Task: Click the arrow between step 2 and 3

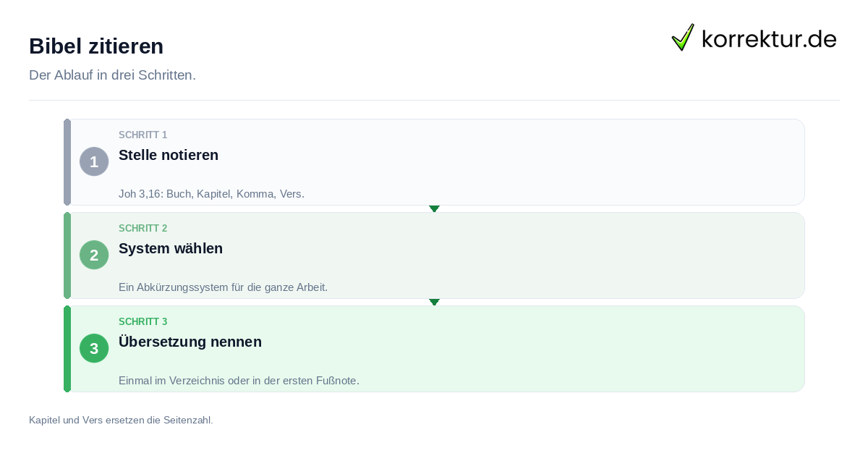Action: click(x=434, y=302)
